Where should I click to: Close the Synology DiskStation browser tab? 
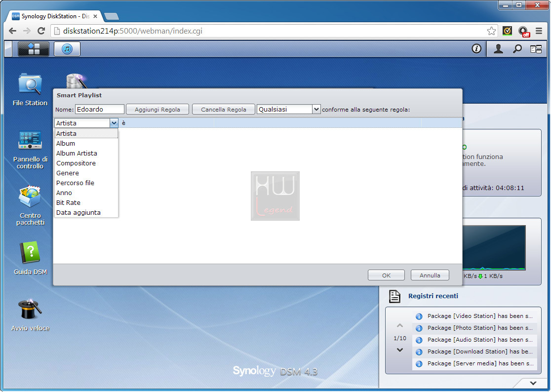coord(95,16)
